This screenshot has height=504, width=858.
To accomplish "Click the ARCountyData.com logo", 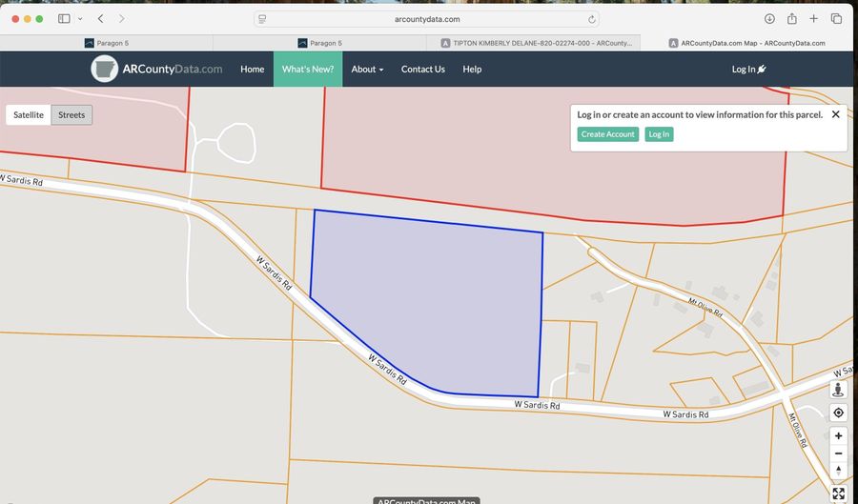I will [x=157, y=69].
